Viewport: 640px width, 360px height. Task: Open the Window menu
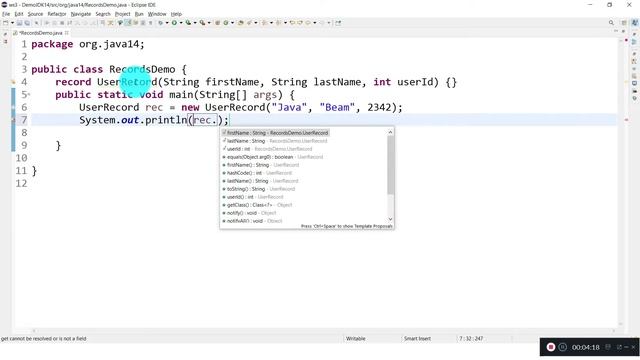[157, 14]
